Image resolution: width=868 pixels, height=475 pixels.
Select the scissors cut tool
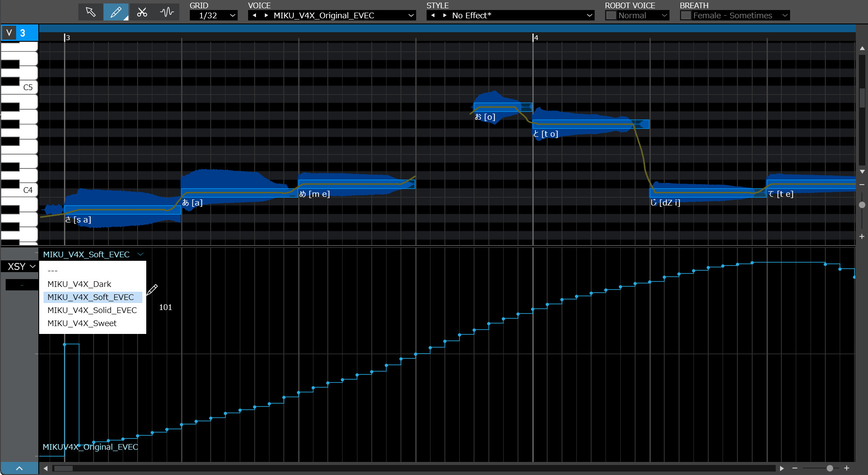142,12
